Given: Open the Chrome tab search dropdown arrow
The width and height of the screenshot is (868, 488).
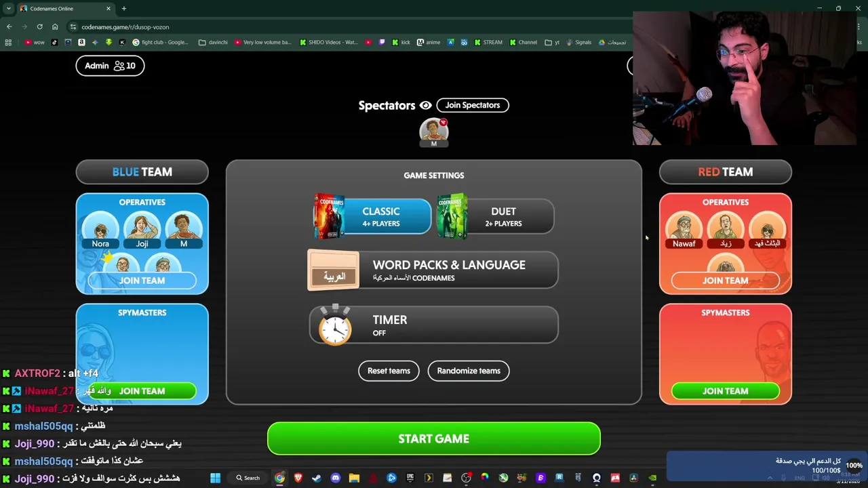Looking at the screenshot, I should (8, 8).
